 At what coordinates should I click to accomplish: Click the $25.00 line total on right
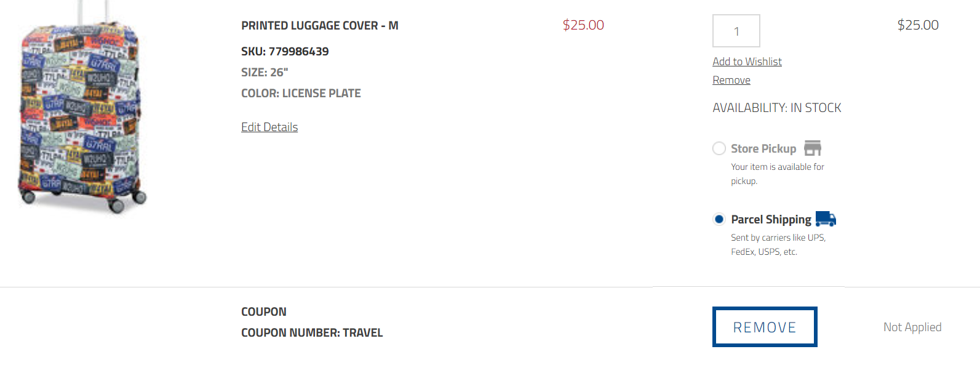point(918,25)
